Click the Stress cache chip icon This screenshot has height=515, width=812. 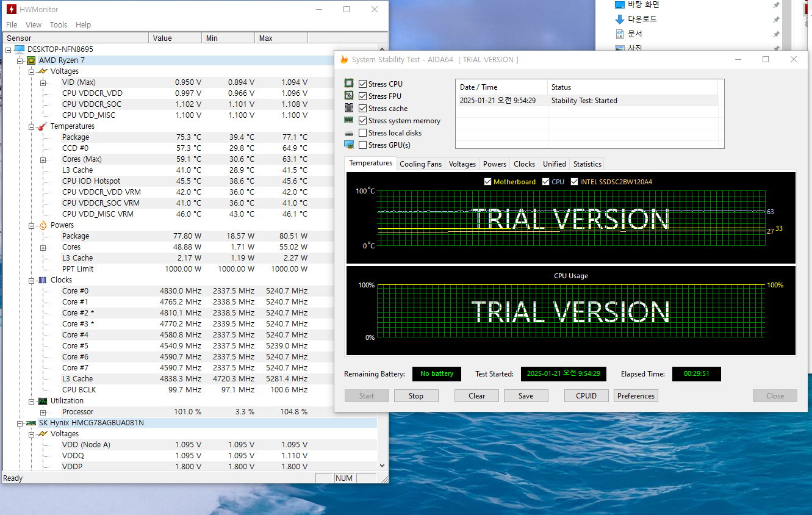click(349, 108)
